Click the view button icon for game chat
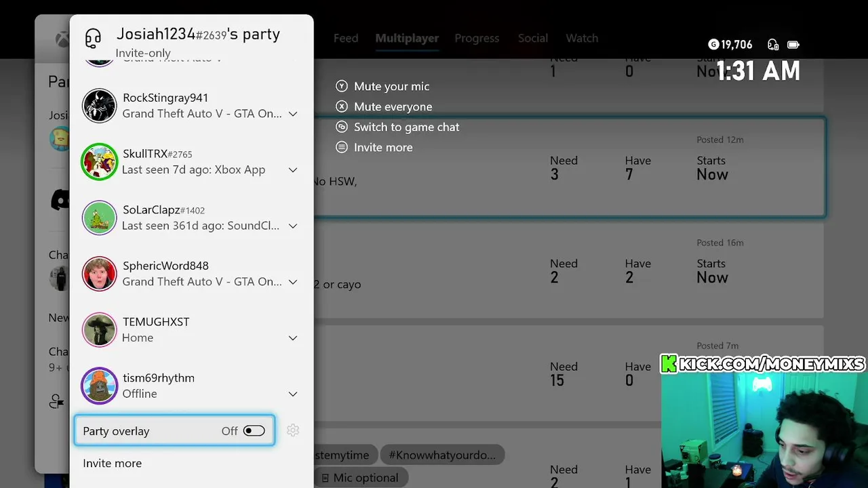The image size is (868, 488). pyautogui.click(x=342, y=127)
